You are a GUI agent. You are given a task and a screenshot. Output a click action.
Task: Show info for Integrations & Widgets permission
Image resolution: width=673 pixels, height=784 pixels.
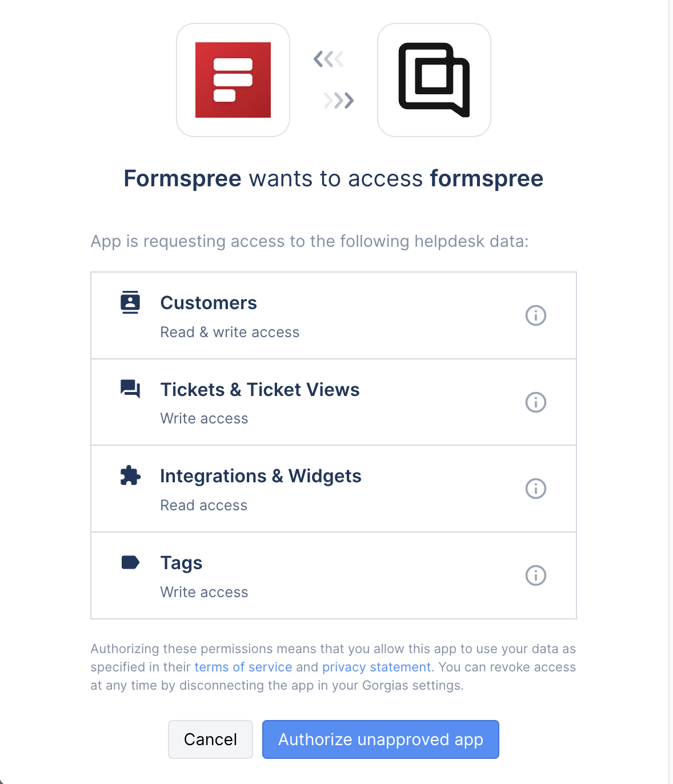[535, 489]
